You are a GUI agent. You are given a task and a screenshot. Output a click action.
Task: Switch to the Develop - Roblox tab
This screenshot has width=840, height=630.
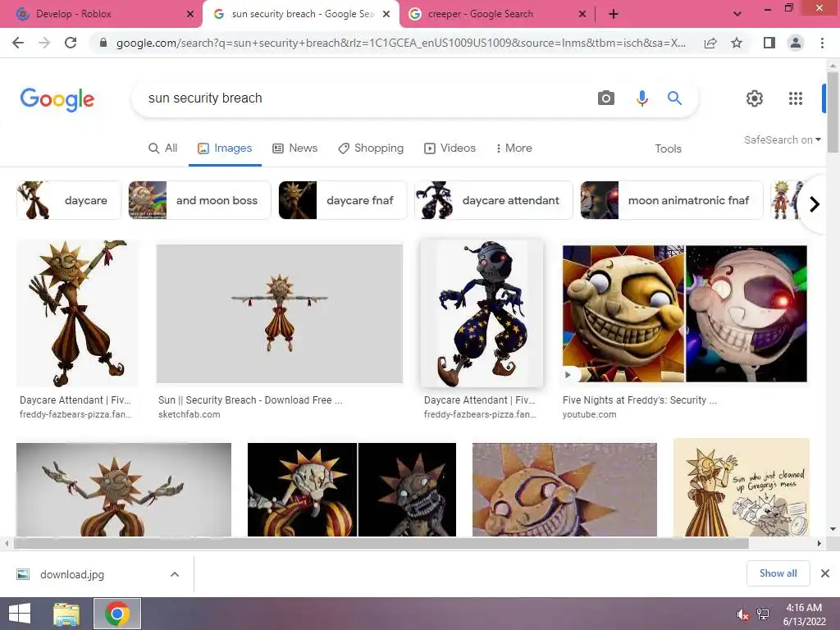click(100, 15)
